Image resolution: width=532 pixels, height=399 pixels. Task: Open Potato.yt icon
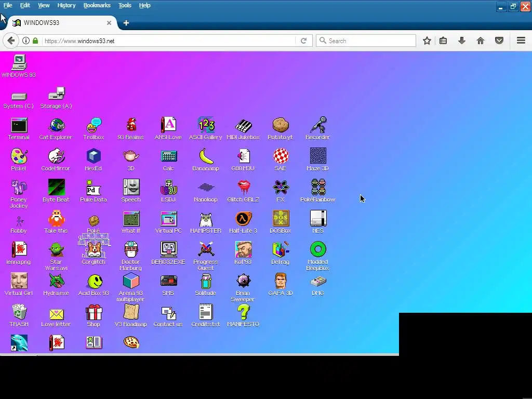pos(280,129)
